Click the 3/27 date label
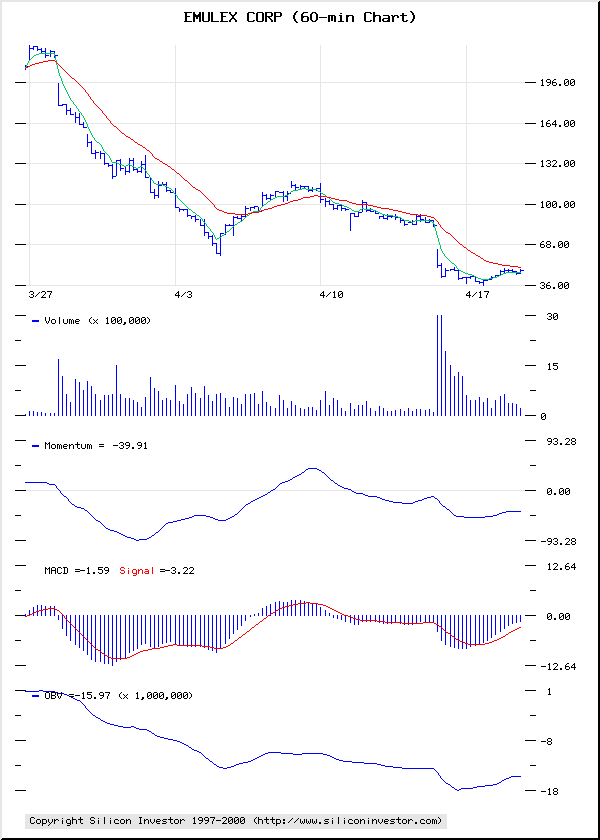This screenshot has height=840, width=600. [40, 295]
